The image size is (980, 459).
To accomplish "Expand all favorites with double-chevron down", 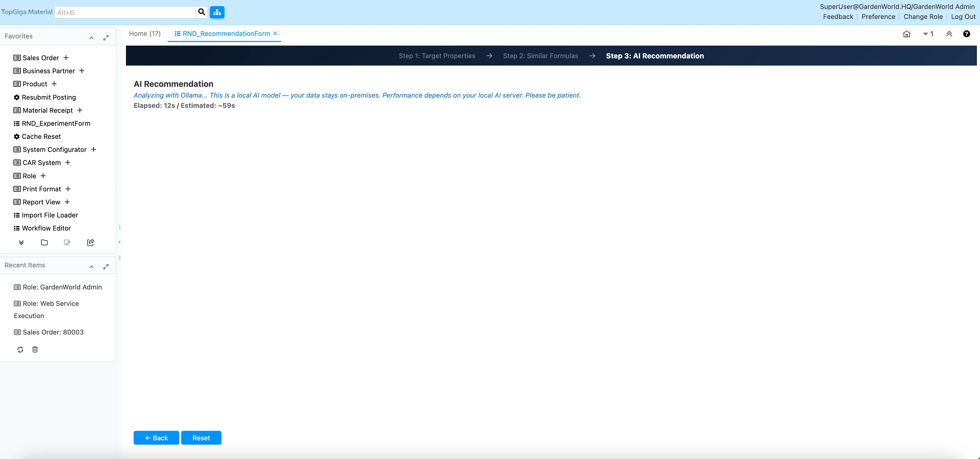I will [21, 243].
